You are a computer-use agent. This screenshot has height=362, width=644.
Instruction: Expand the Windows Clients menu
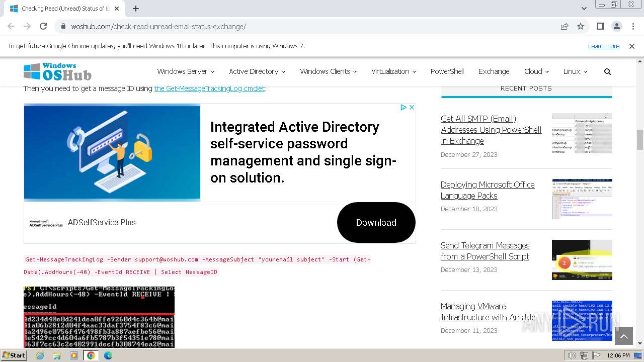[x=329, y=71]
